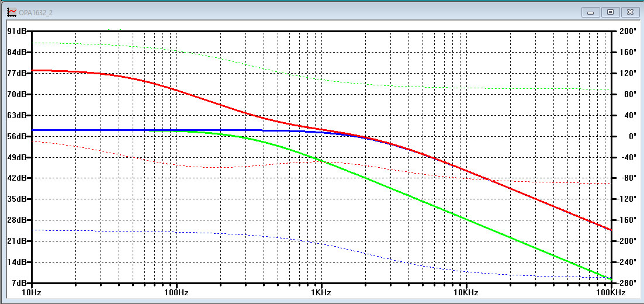The height and width of the screenshot is (304, 644).
Task: Click the 100KHz frequency axis label
Action: tap(611, 293)
